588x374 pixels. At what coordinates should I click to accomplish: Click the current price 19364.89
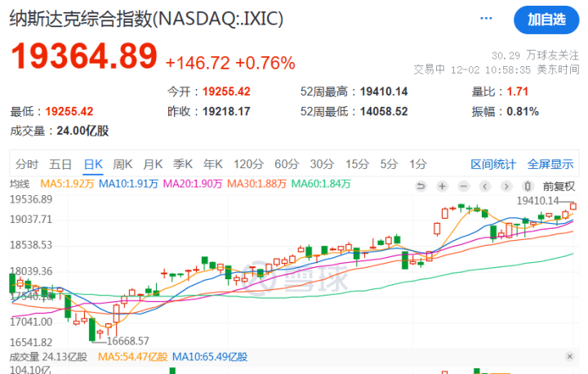point(84,56)
